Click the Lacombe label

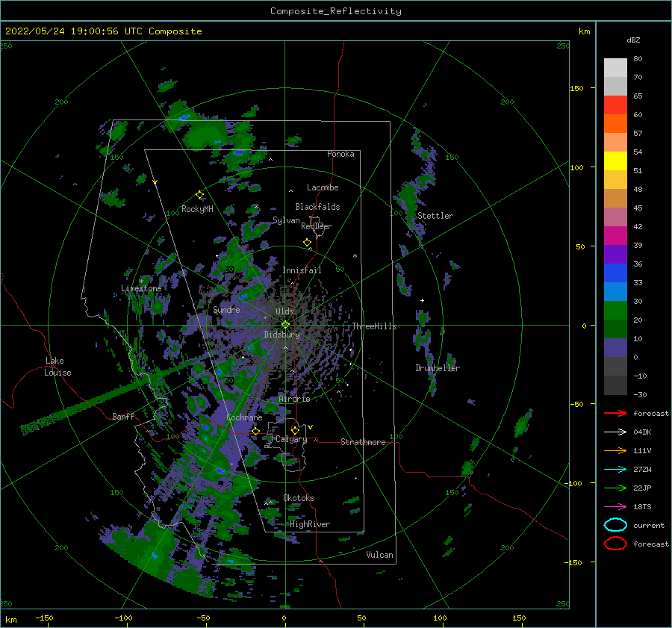[x=323, y=187]
